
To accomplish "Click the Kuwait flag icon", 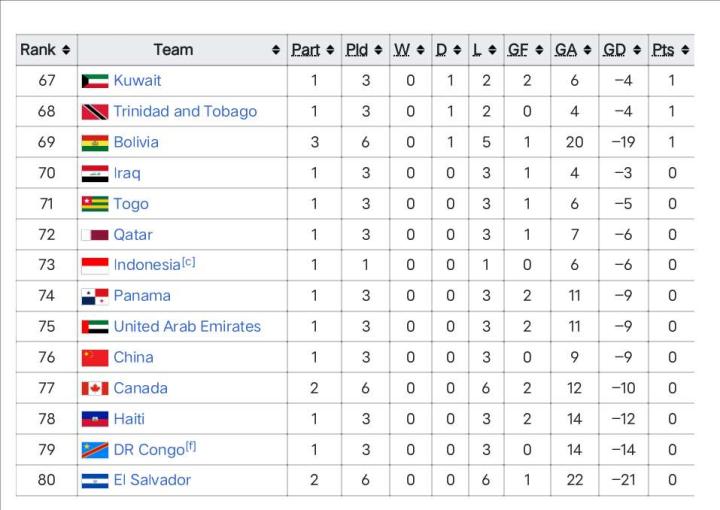I will point(95,81).
